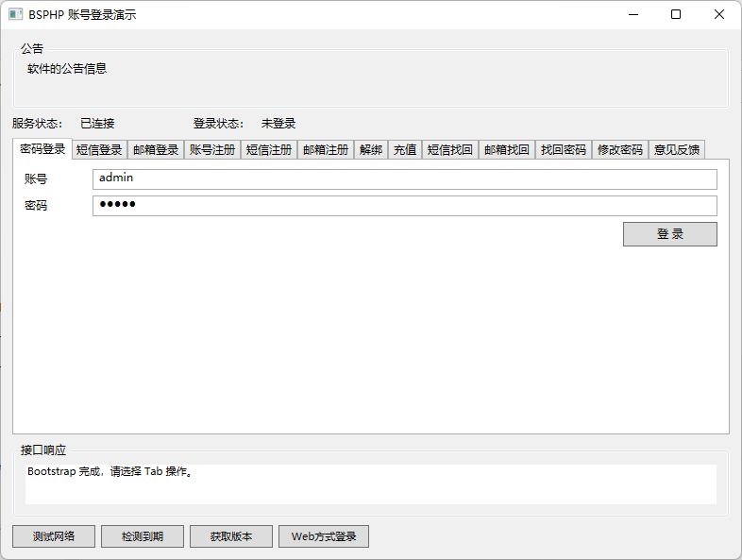This screenshot has height=560, width=742.
Task: Click the 未登录 login status value
Action: pos(278,124)
